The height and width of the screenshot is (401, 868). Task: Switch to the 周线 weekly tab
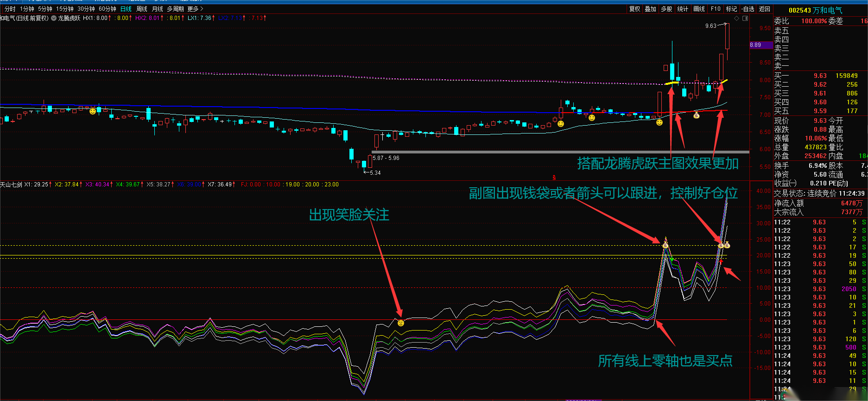tap(142, 9)
